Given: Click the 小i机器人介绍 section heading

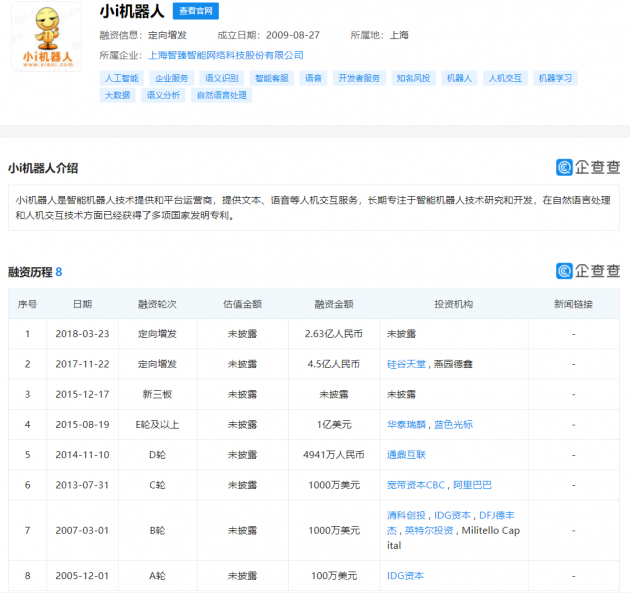Looking at the screenshot, I should (43, 168).
